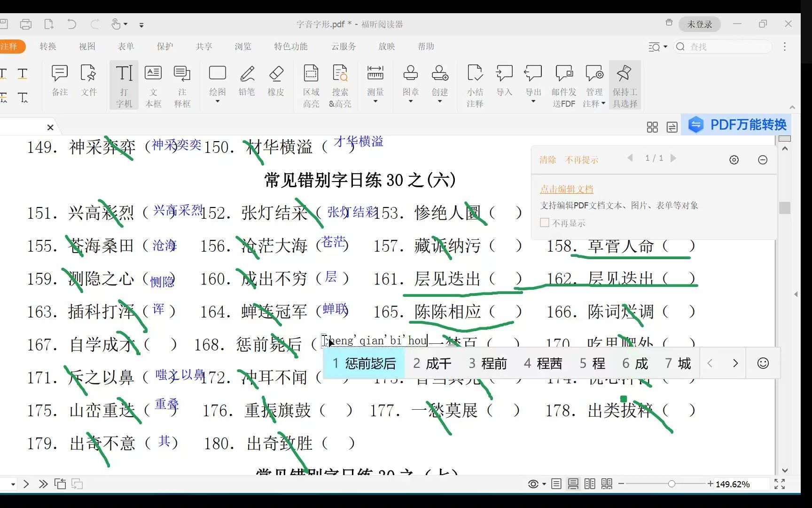The width and height of the screenshot is (812, 508).
Task: Open hand tool dropdown in quick access bar
Action: pyautogui.click(x=125, y=24)
